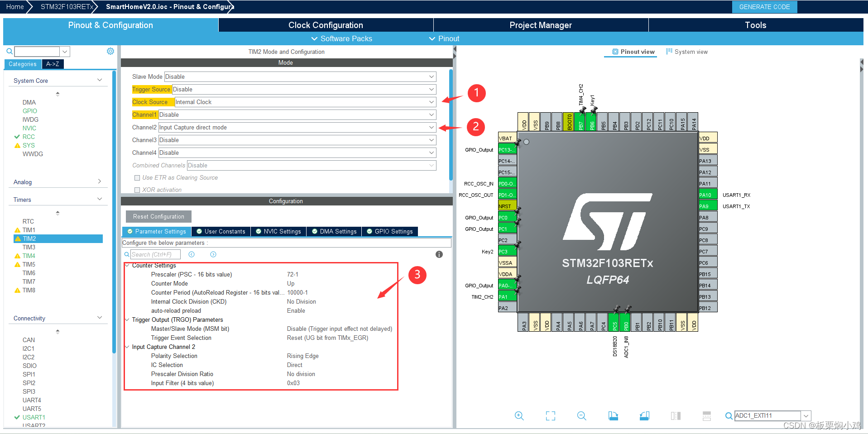Screen dimensions: 868x434
Task: Click the PC3 pin labeled Key2
Action: 508,252
